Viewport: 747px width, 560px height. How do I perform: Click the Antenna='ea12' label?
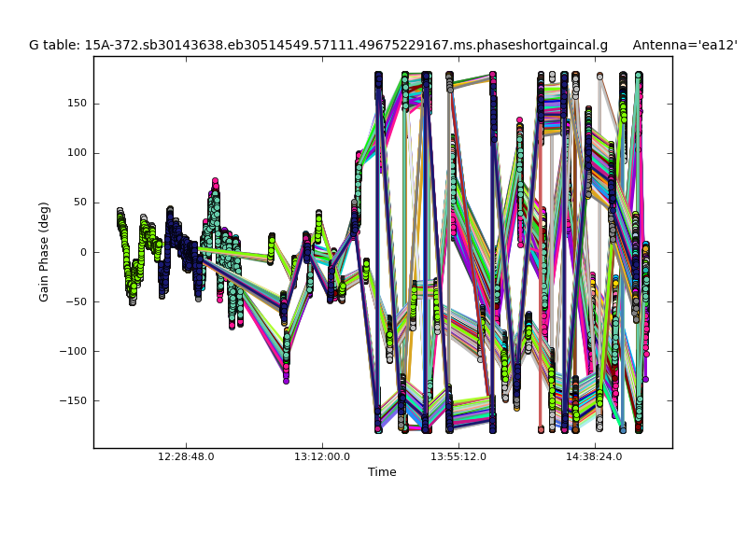(684, 45)
